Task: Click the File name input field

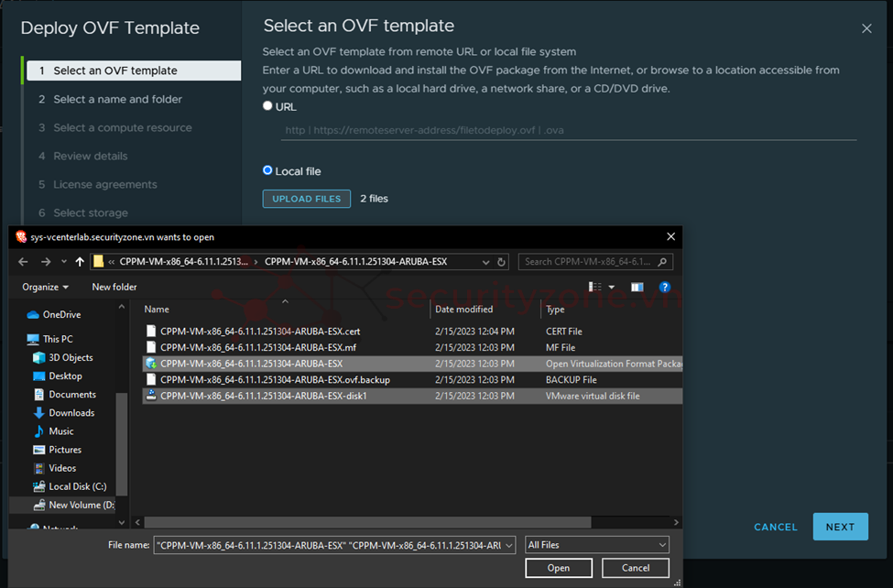Action: point(329,545)
